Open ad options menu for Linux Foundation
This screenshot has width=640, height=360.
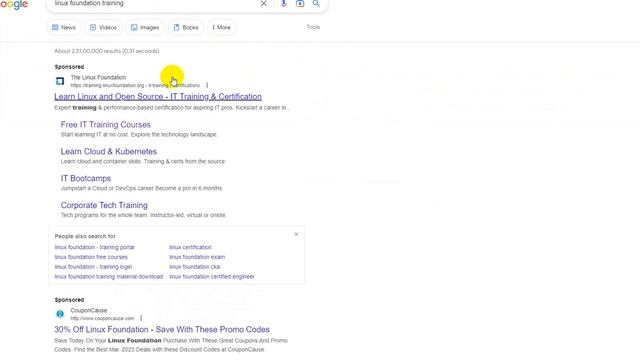207,85
